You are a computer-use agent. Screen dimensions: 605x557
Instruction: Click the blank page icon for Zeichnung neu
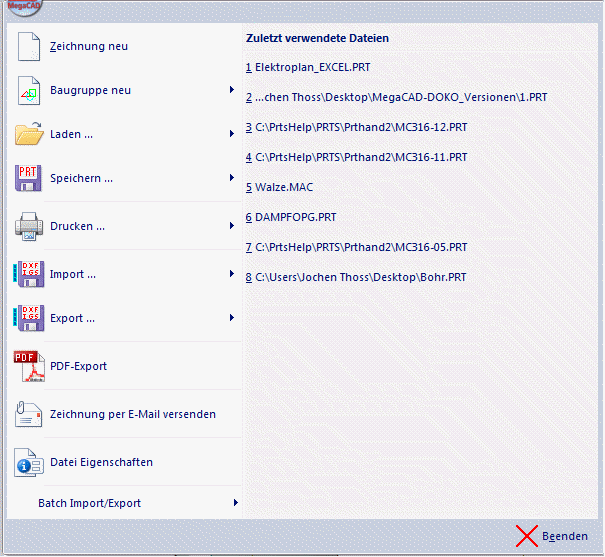click(x=28, y=47)
